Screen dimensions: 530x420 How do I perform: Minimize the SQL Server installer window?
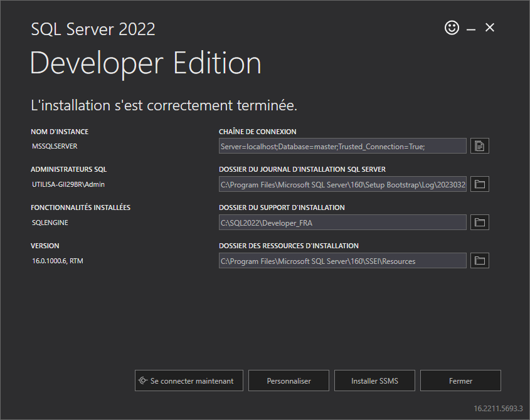[x=471, y=29]
